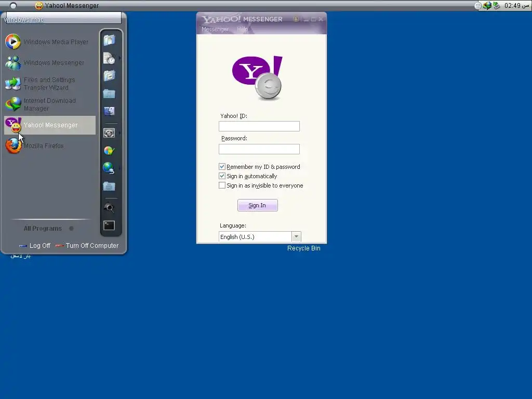The width and height of the screenshot is (532, 399).
Task: Click the Password input field
Action: [x=259, y=149]
